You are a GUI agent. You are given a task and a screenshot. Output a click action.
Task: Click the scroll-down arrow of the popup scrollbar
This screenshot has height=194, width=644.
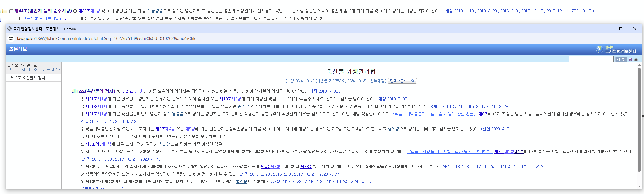(x=639, y=186)
